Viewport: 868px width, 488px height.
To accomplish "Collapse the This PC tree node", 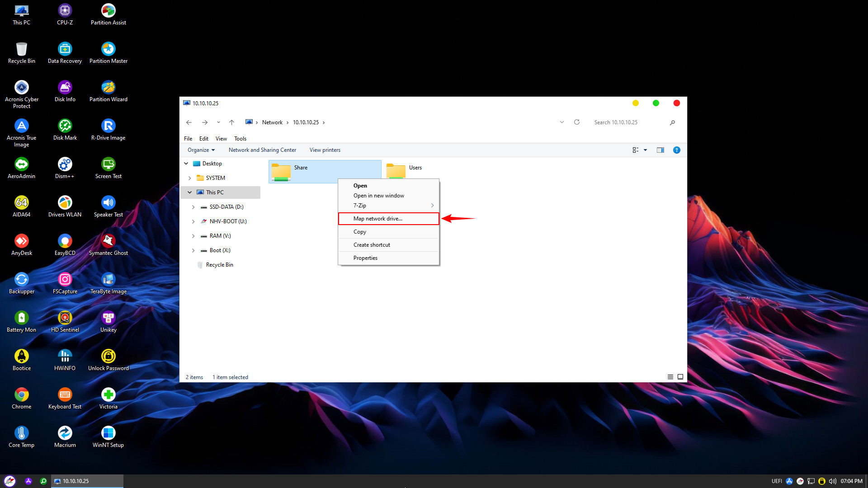I will click(189, 192).
